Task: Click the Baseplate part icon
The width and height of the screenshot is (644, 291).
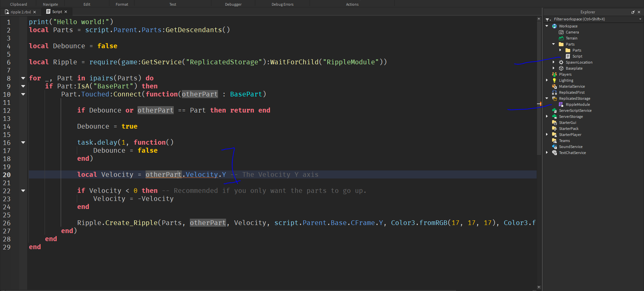Action: point(561,68)
